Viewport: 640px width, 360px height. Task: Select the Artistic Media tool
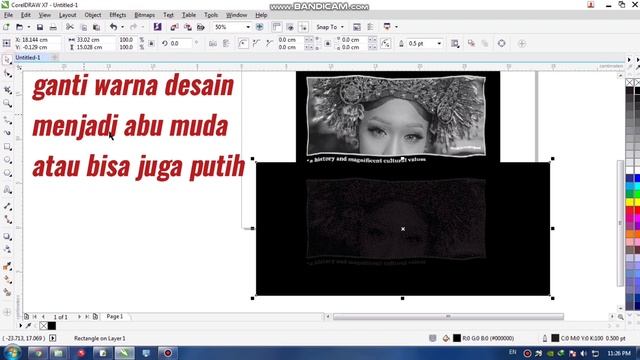pos(7,133)
